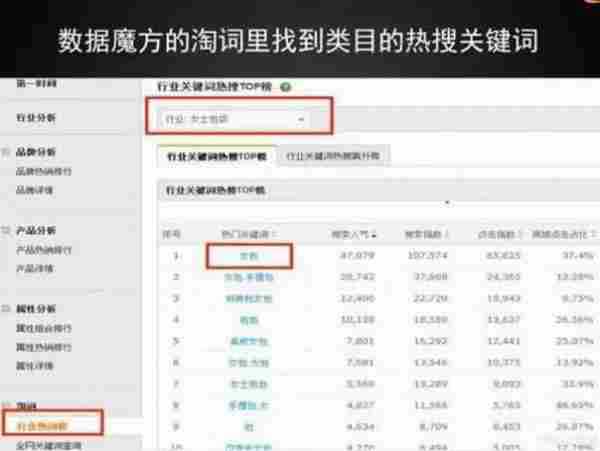
Task: Sort table by 商城点击占比 column
Action: tap(564, 234)
